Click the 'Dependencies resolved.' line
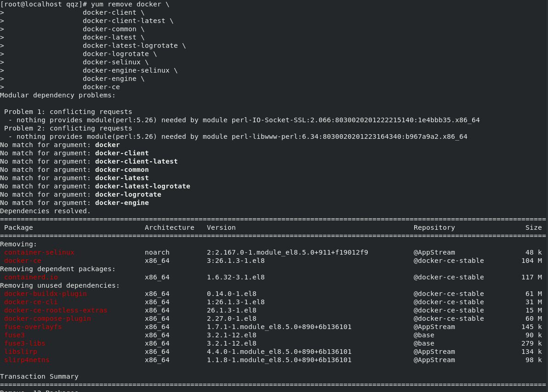Viewport: 548px width, 392px height. [x=45, y=211]
